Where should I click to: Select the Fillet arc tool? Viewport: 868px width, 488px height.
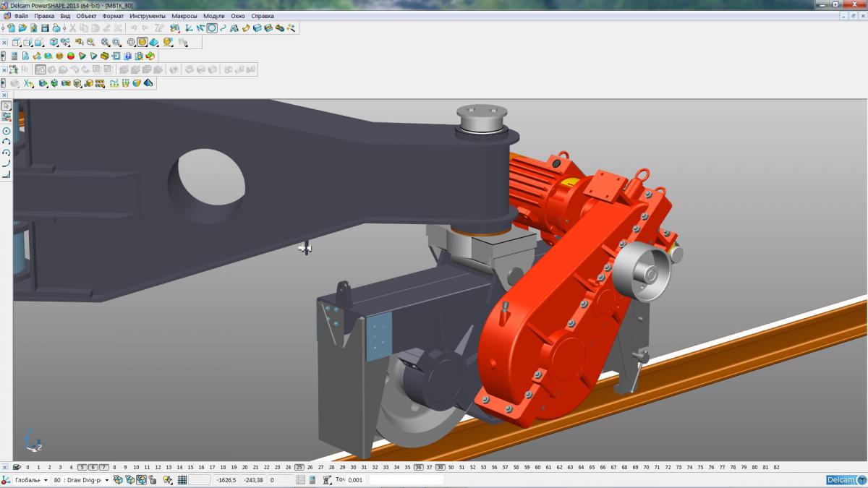(7, 153)
